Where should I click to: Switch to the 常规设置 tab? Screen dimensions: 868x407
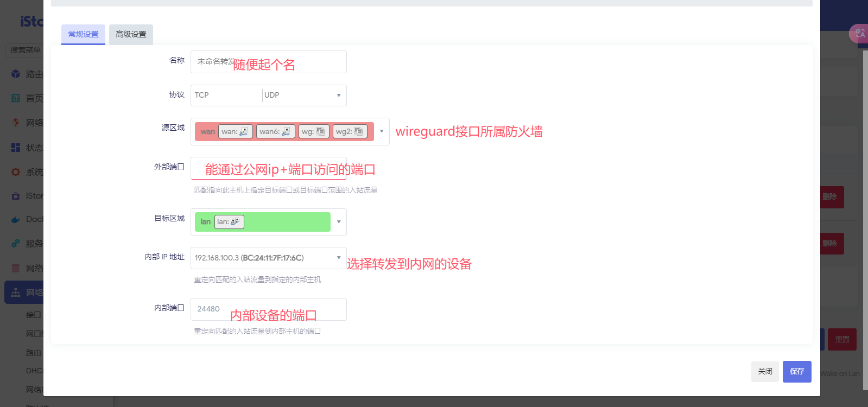click(x=83, y=34)
